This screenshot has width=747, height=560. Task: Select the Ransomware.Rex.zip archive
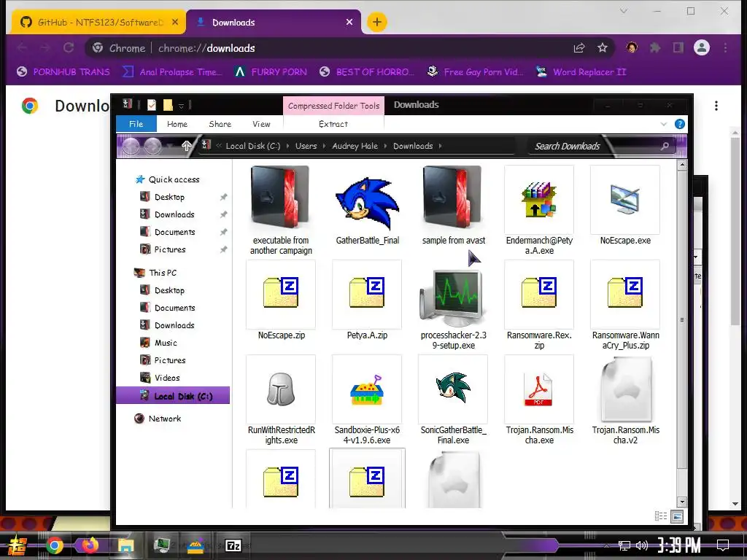pyautogui.click(x=539, y=305)
